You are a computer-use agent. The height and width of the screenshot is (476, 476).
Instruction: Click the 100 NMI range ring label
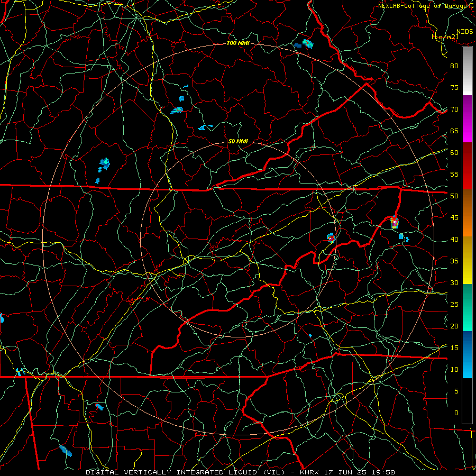pos(238,43)
